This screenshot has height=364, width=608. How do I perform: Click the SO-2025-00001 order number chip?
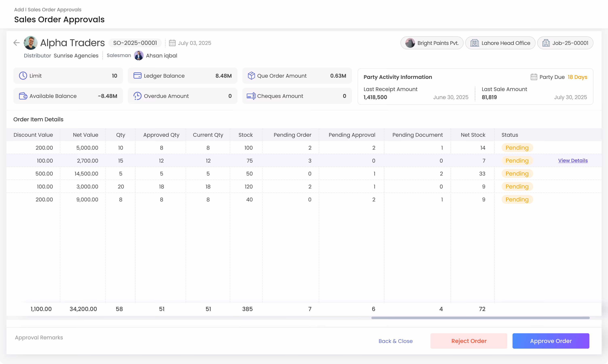(x=135, y=43)
